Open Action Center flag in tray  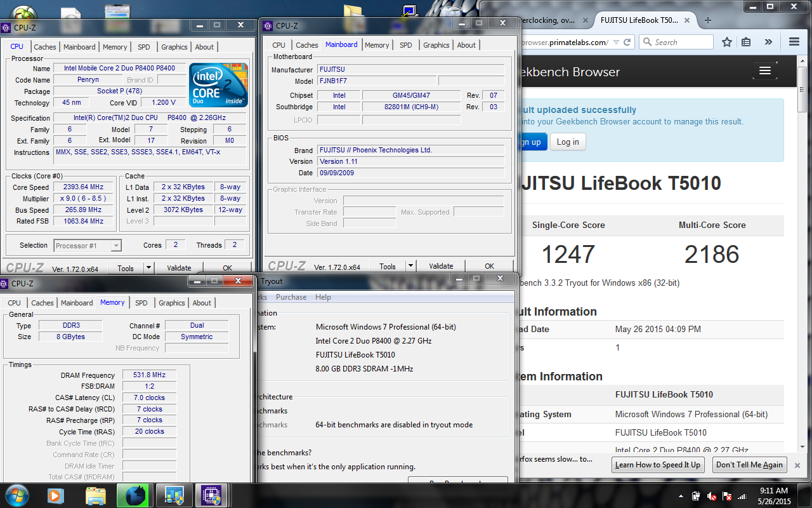pyautogui.click(x=728, y=495)
